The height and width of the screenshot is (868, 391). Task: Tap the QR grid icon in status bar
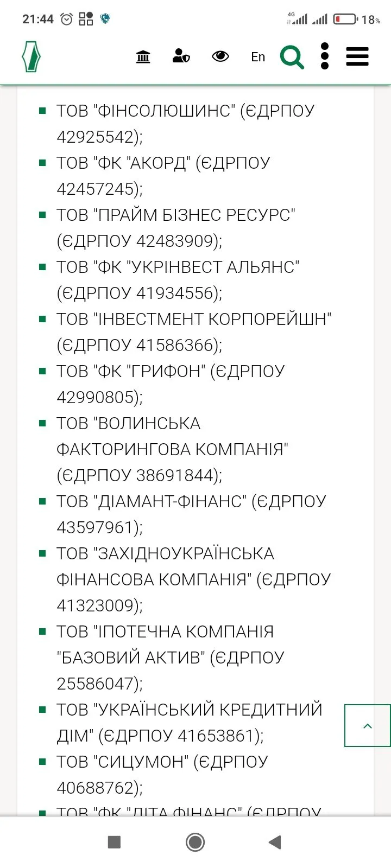point(86,20)
